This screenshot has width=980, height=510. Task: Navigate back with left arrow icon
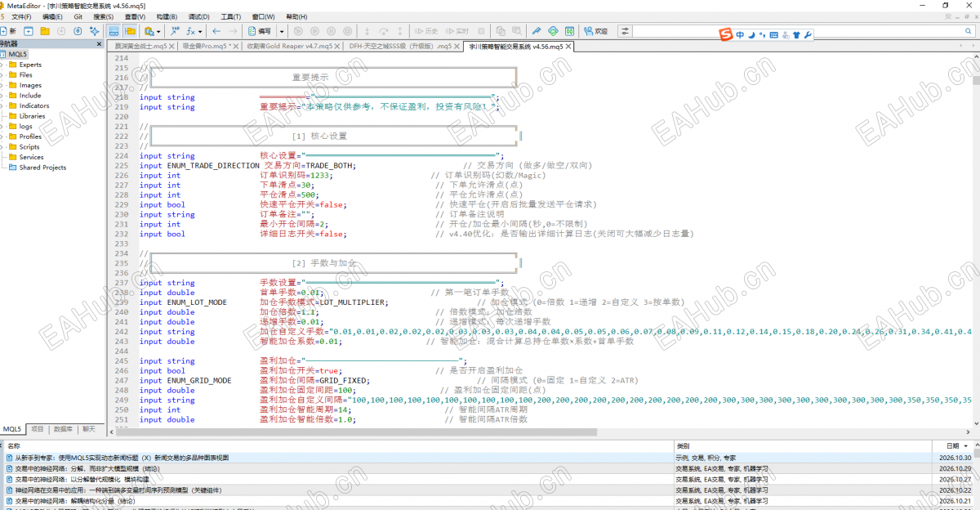[x=216, y=31]
